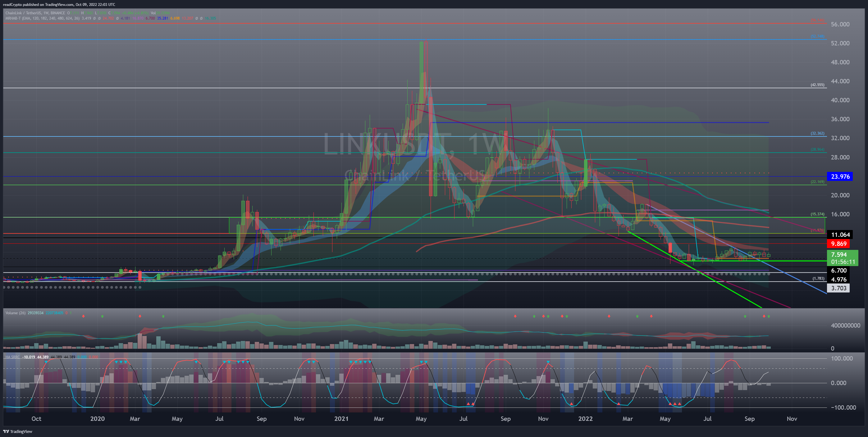This screenshot has width=868, height=437.
Task: Click the (28.964) level label
Action: coord(817,149)
